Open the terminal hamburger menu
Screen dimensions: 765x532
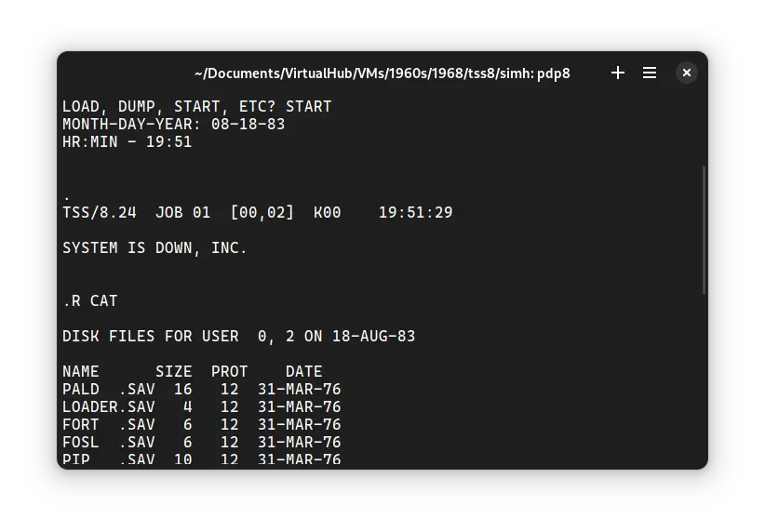[x=650, y=73]
